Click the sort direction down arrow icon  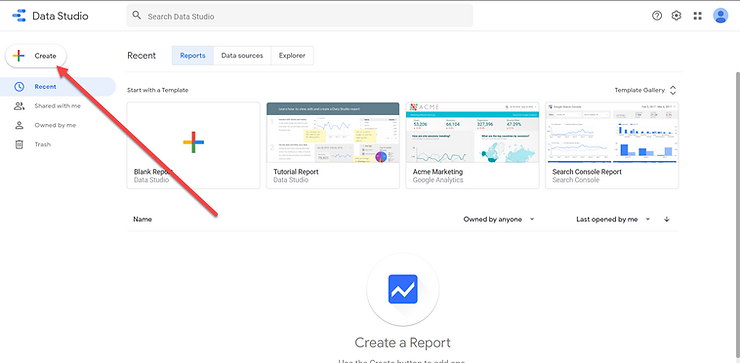click(x=666, y=219)
